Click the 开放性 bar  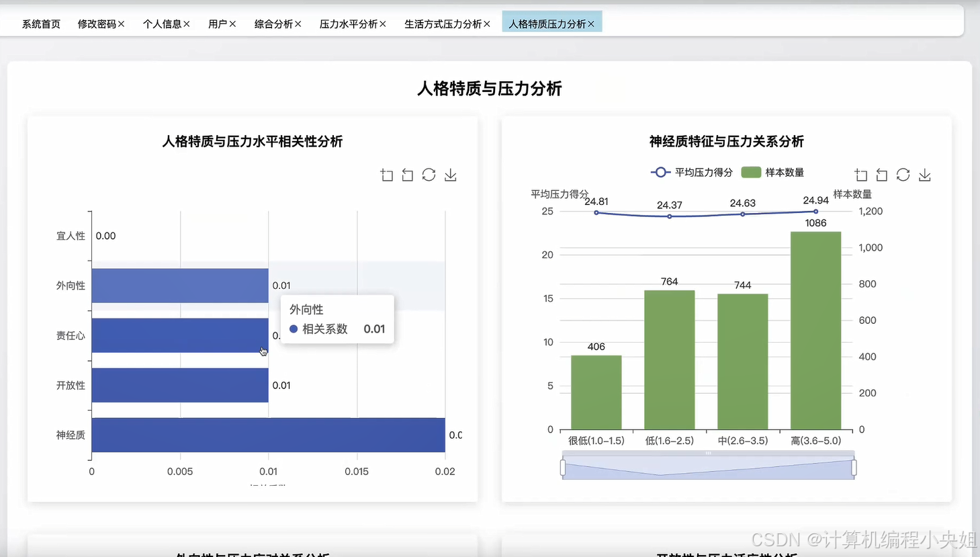point(180,385)
